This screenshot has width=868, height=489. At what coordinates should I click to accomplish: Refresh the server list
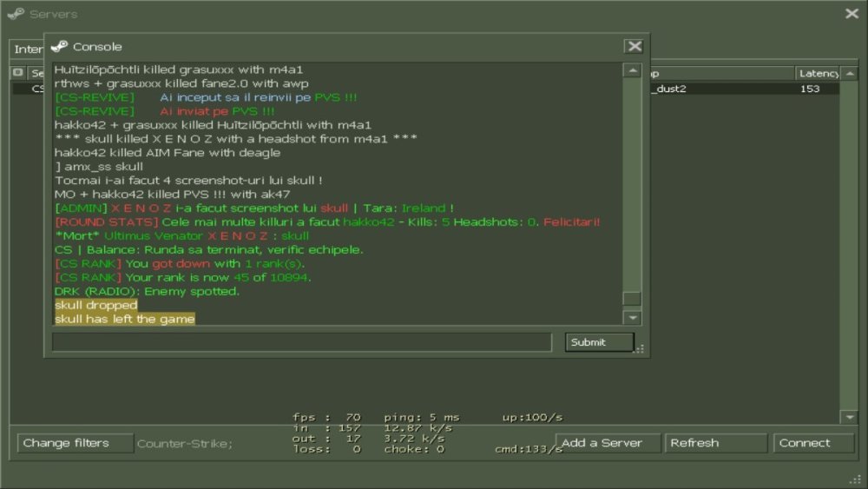coord(715,443)
